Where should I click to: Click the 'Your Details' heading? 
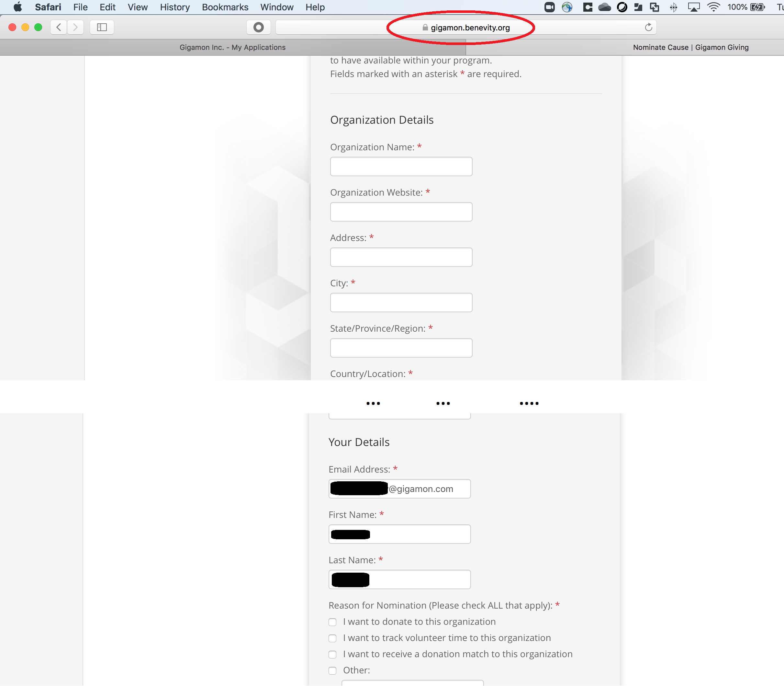pos(359,442)
